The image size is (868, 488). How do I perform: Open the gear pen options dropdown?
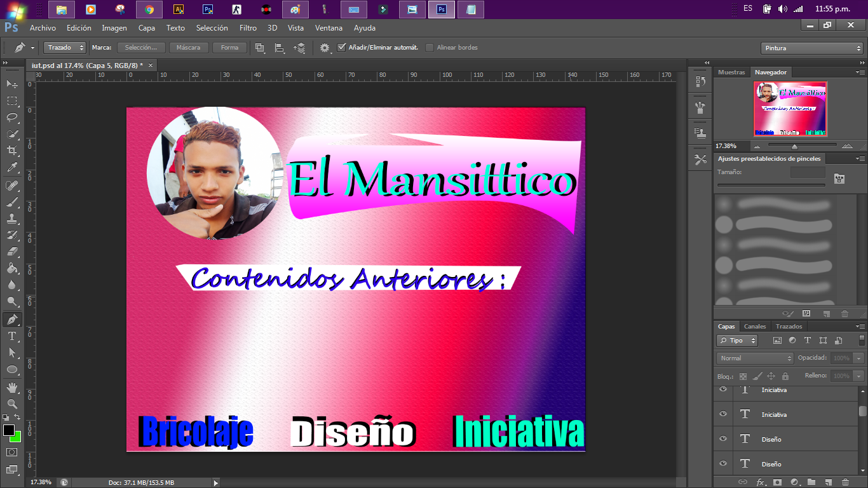[x=325, y=48]
